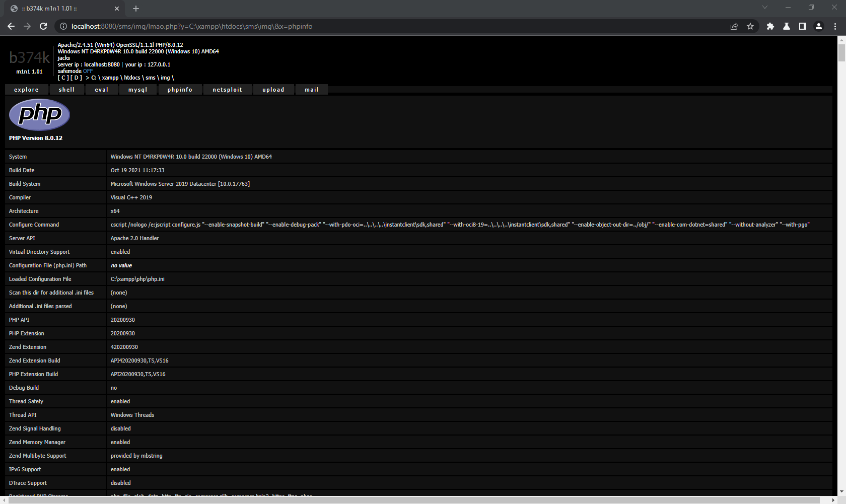This screenshot has width=846, height=504.
Task: Click the Configure Command row label
Action: (34, 225)
